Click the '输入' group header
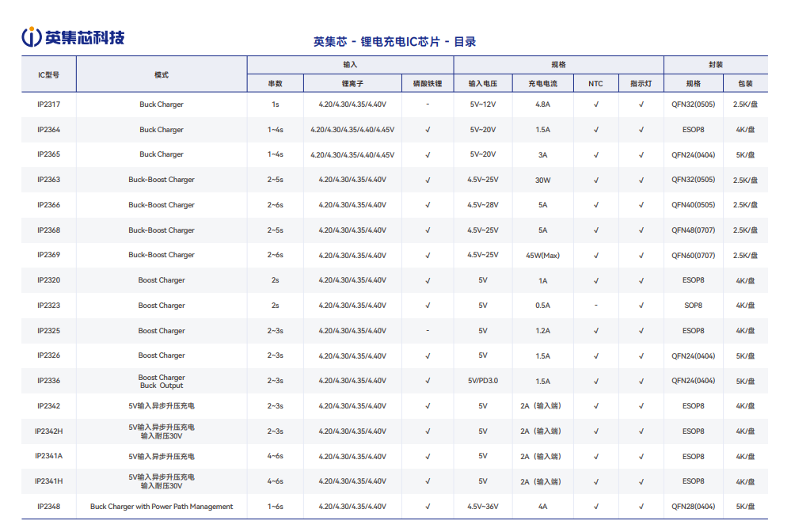 click(x=350, y=65)
